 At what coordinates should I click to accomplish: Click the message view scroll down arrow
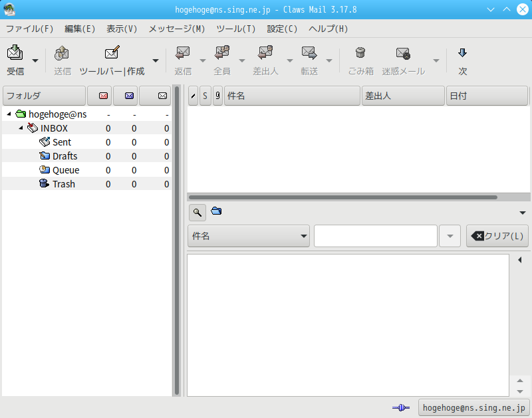[520, 391]
